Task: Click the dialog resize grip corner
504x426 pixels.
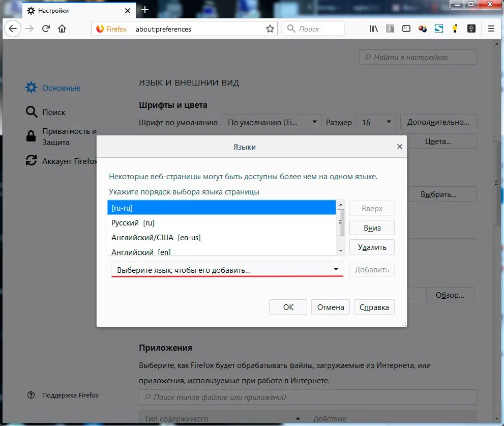Action: click(404, 324)
